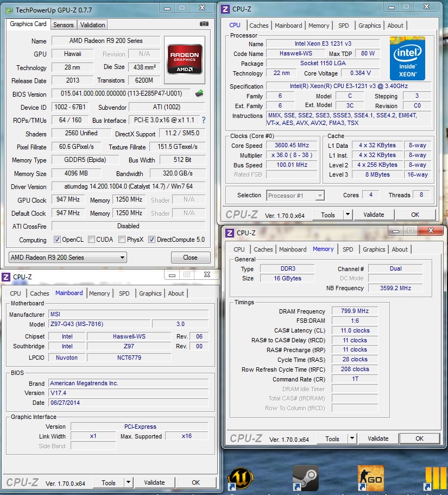Viewport: 448px width, 495px height.
Task: Click Tools in the top CPU-Z window
Action: point(328,215)
